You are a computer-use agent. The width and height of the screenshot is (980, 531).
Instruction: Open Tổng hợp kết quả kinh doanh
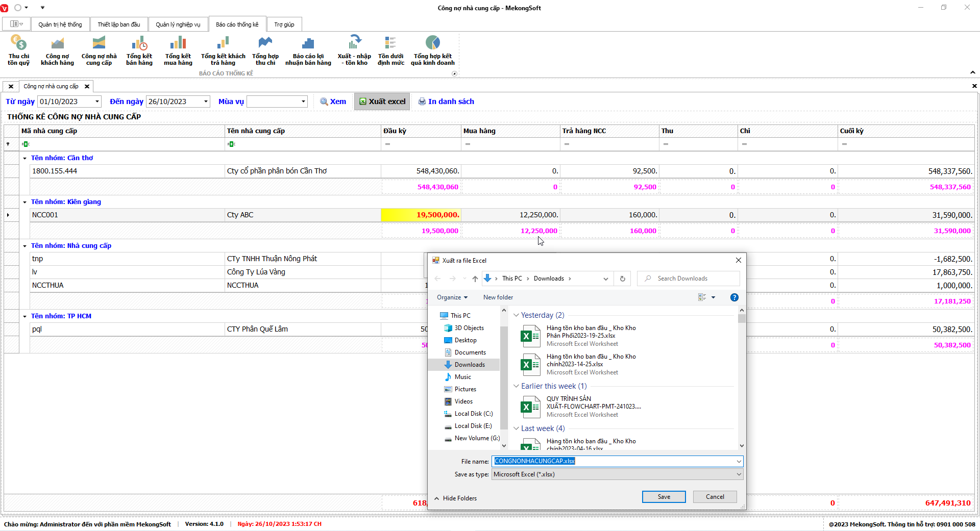pos(432,50)
